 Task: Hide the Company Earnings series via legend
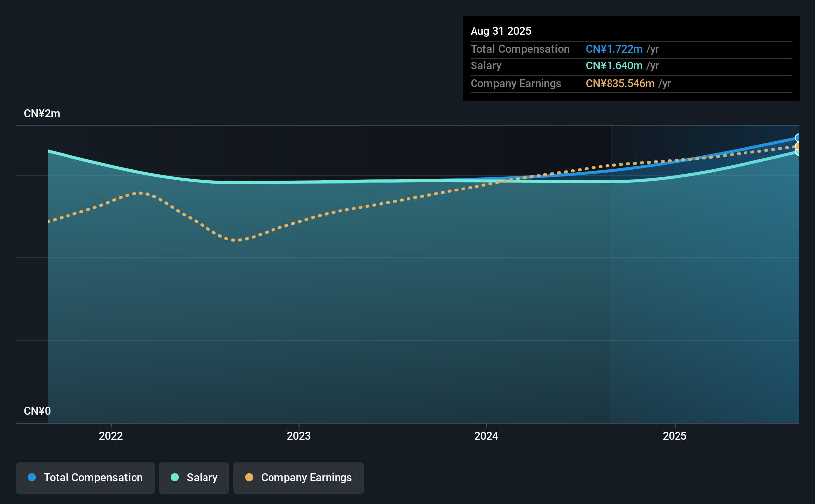click(298, 478)
